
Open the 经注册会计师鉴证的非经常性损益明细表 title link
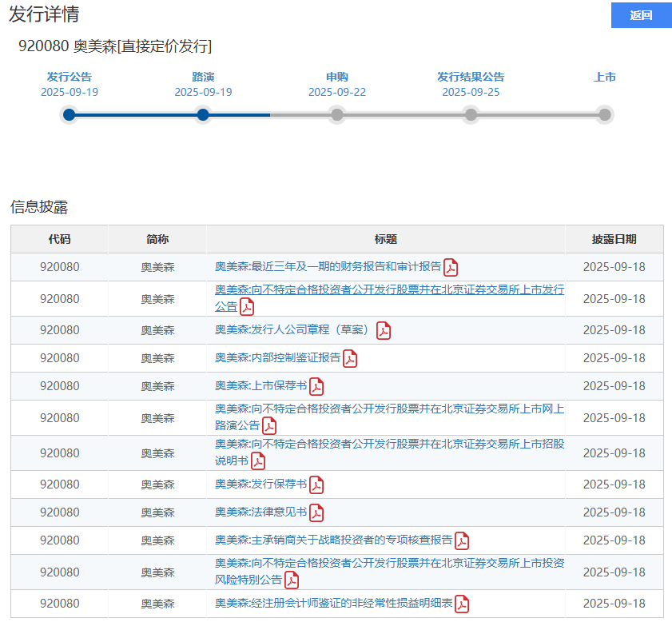[x=333, y=604]
